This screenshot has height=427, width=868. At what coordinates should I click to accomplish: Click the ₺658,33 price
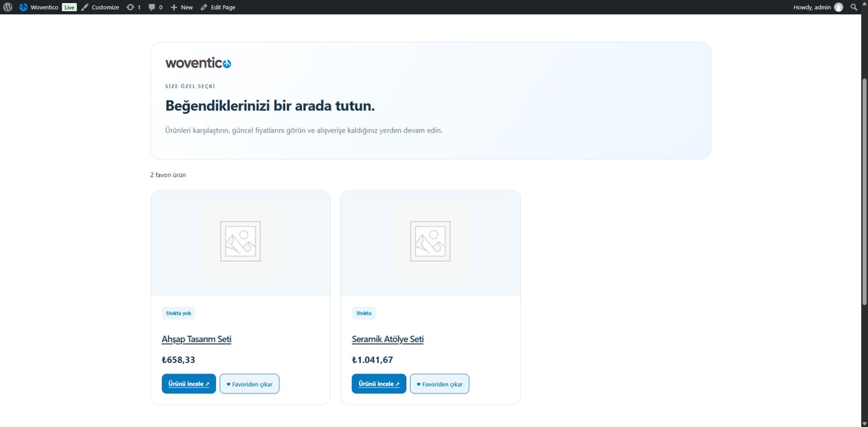(179, 359)
